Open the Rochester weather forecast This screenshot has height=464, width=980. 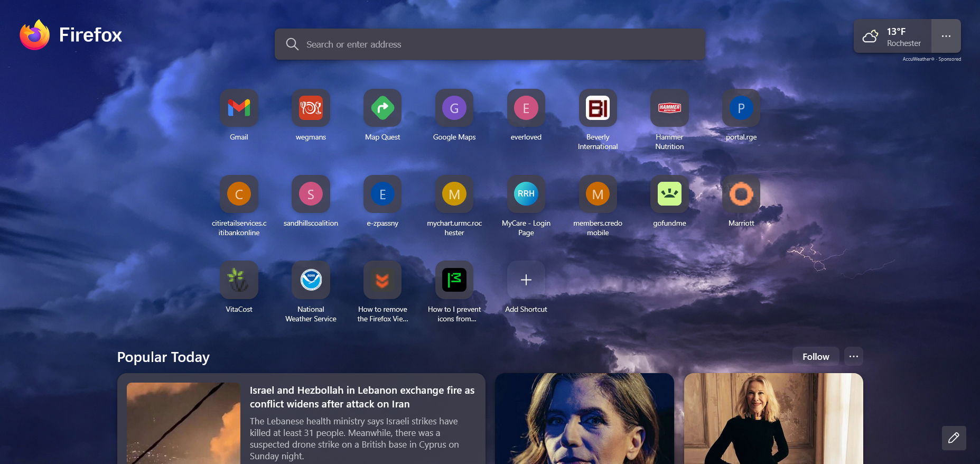(893, 36)
